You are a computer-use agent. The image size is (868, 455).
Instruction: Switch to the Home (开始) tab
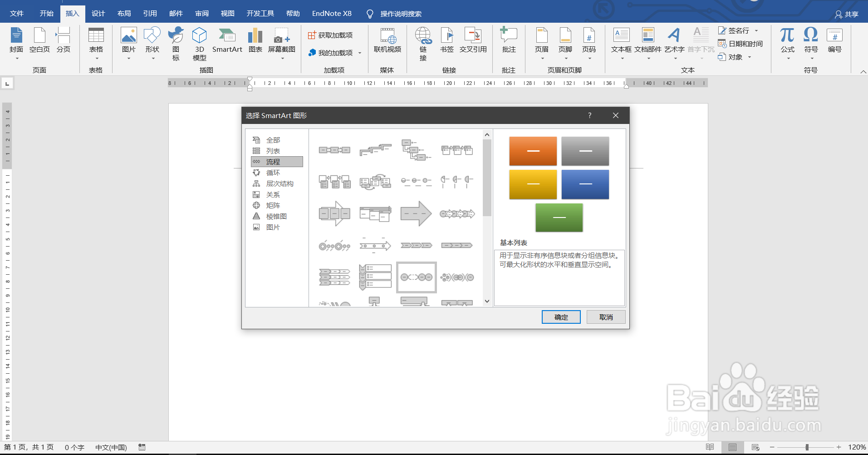pos(46,13)
